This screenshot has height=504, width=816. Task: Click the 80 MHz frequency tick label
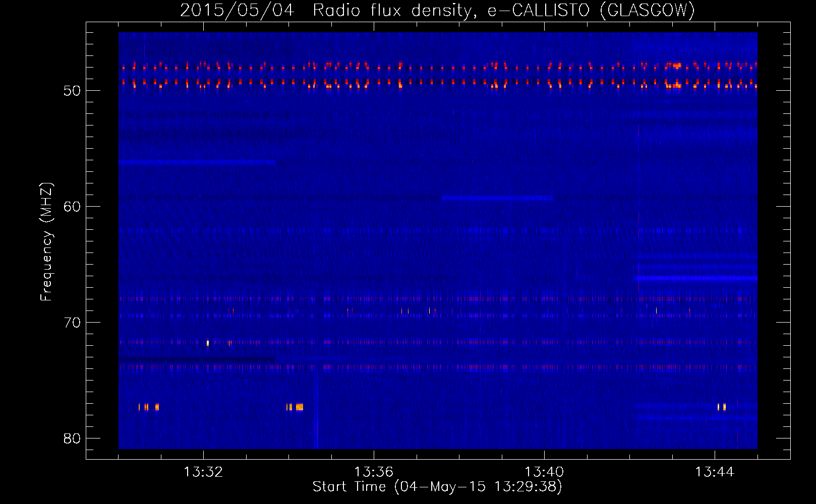[x=72, y=438]
